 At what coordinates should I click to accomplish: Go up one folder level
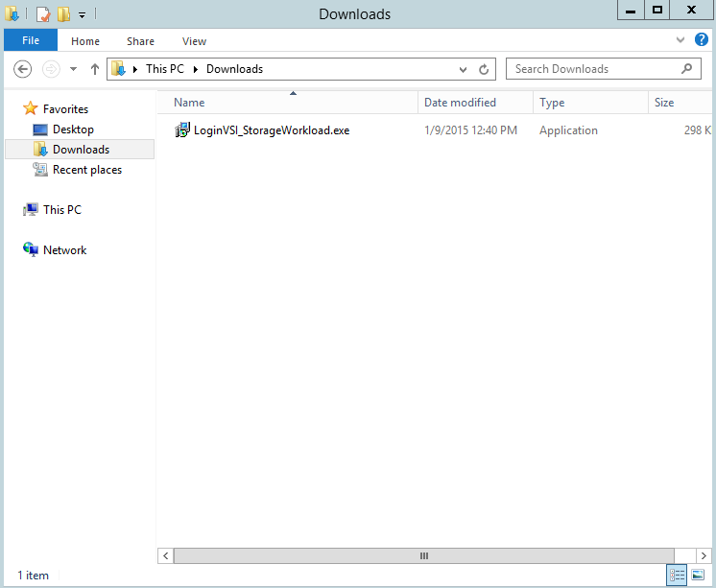pos(94,69)
